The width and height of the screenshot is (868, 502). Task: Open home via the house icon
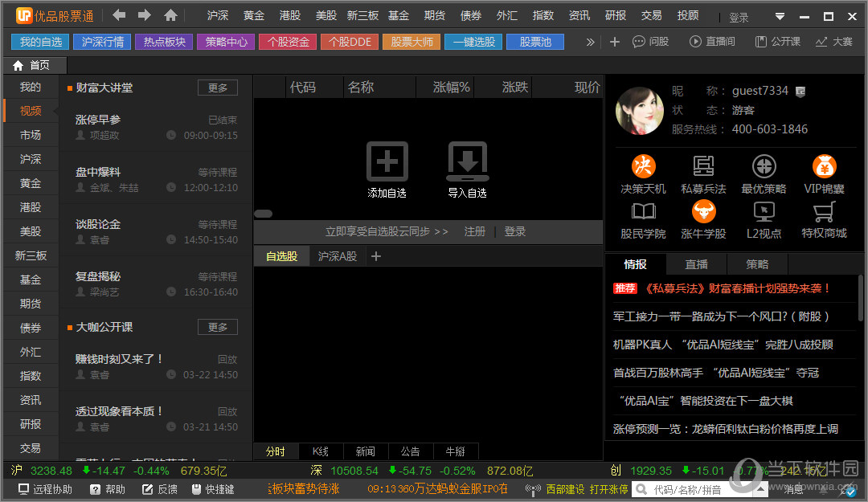pyautogui.click(x=171, y=15)
